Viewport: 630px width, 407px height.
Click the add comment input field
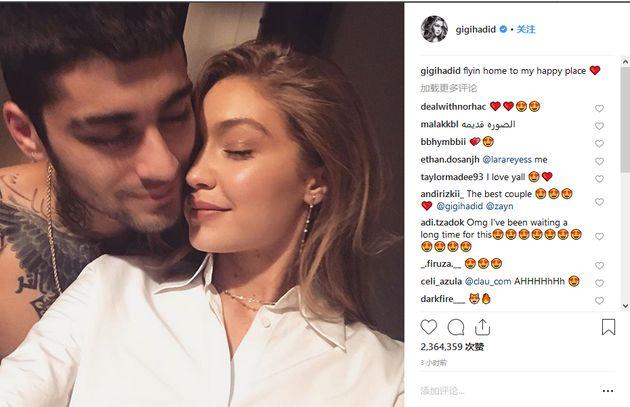508,391
